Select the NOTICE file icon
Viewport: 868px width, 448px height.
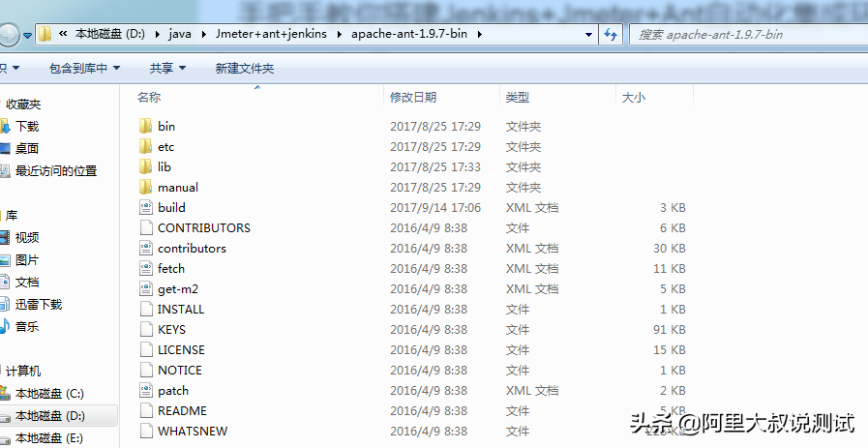click(146, 370)
